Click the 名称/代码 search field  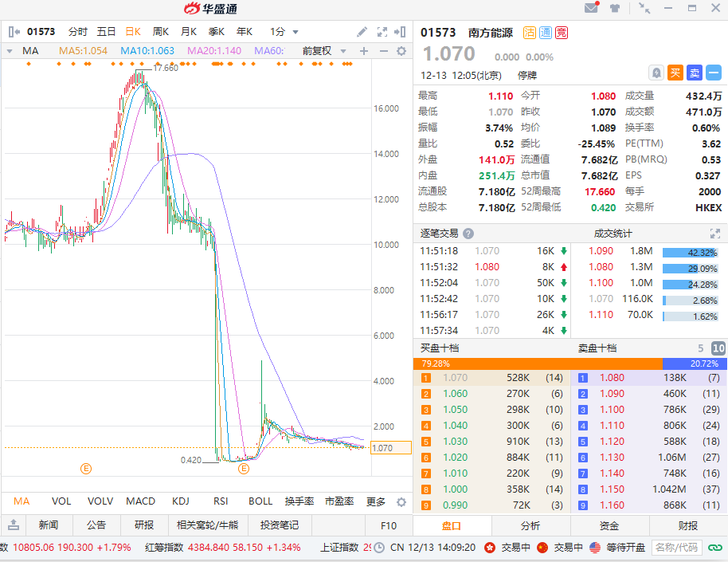676,548
